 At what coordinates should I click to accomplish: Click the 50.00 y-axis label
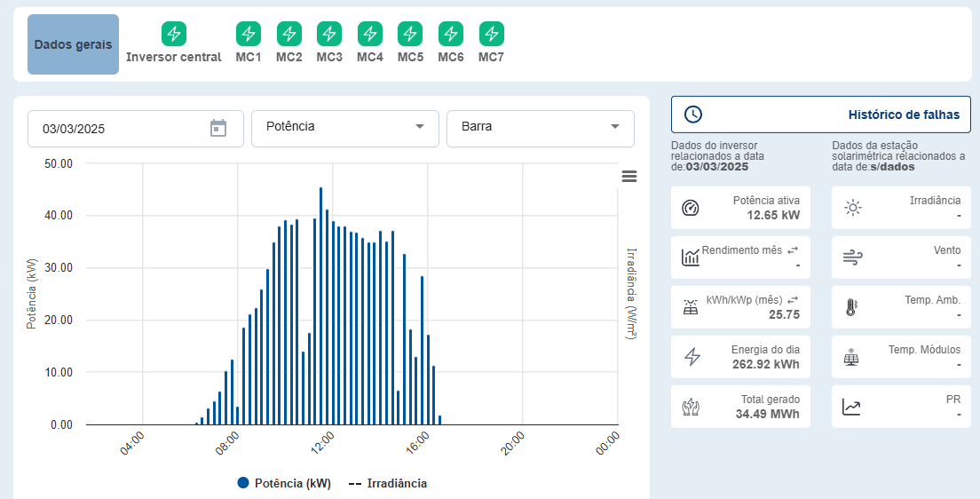click(x=58, y=163)
